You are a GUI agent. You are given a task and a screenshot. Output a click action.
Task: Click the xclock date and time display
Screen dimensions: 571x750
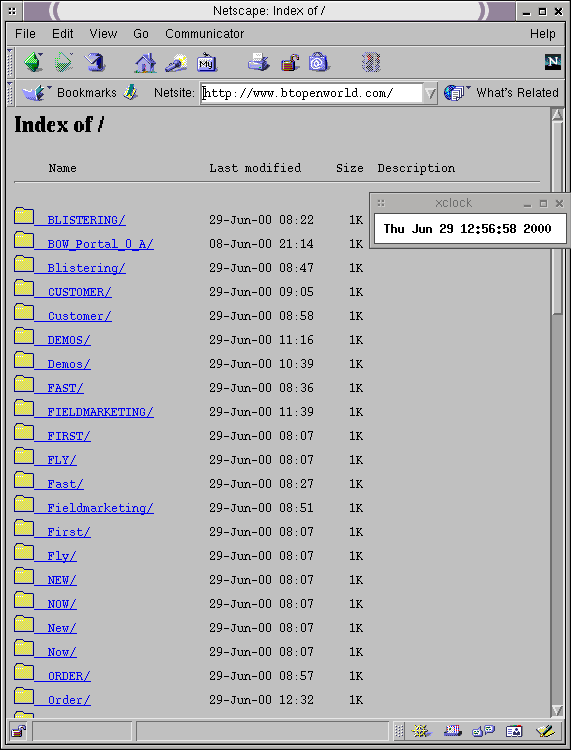point(467,229)
